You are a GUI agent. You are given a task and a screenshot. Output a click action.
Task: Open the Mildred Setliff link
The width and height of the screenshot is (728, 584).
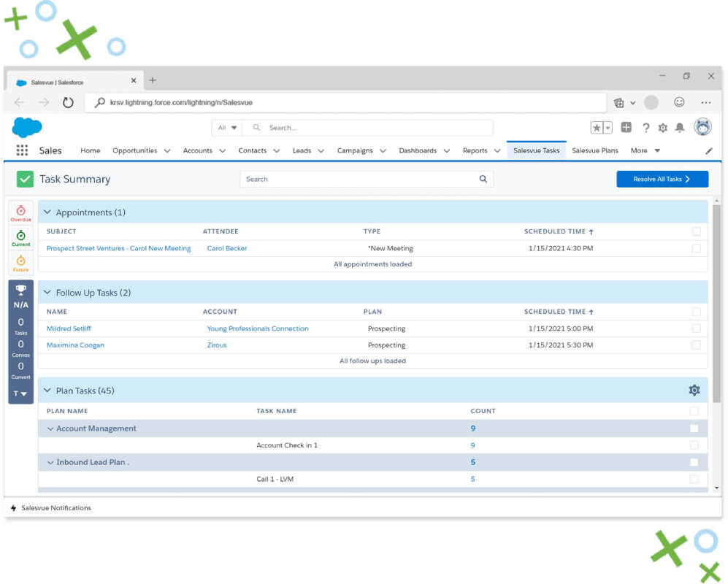(69, 328)
